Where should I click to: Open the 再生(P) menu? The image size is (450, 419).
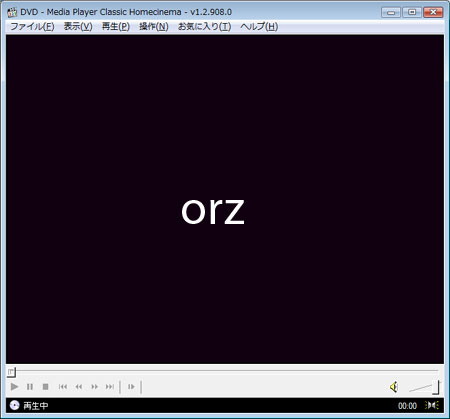tap(116, 26)
